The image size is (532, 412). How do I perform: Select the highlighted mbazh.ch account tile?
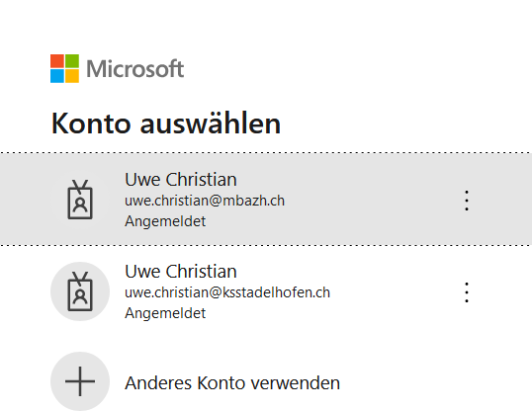tap(266, 199)
